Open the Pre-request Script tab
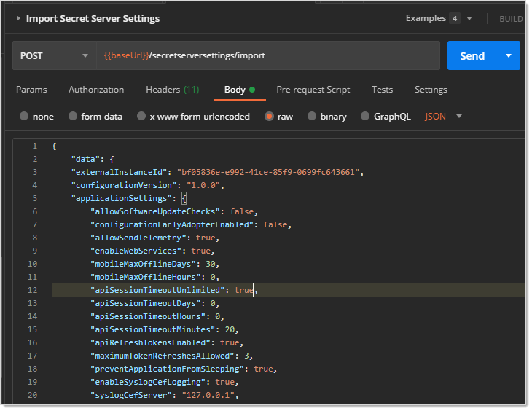Image resolution: width=532 pixels, height=411 pixels. pyautogui.click(x=313, y=90)
